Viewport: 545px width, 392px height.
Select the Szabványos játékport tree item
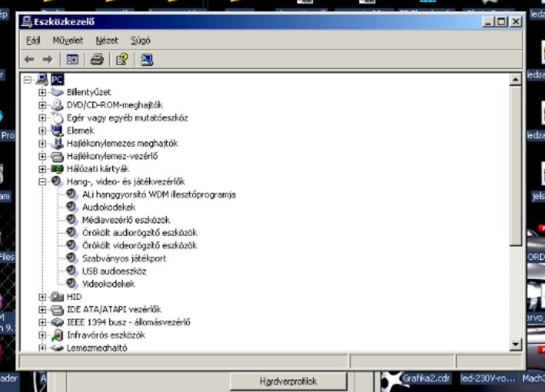pos(123,258)
